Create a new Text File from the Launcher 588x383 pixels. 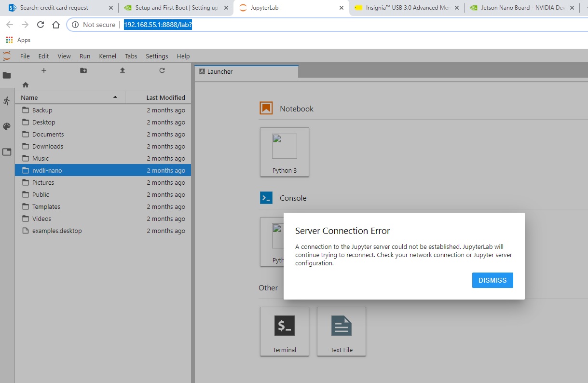(x=341, y=331)
